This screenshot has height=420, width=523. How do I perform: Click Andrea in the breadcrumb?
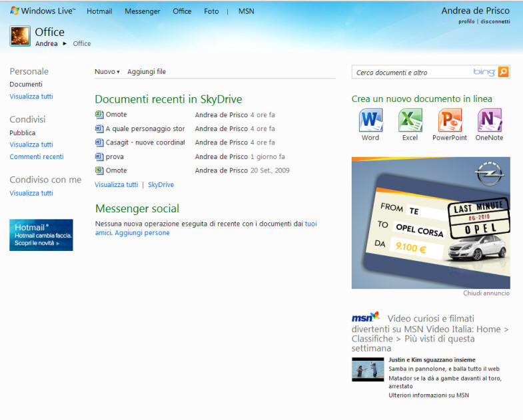pos(47,44)
